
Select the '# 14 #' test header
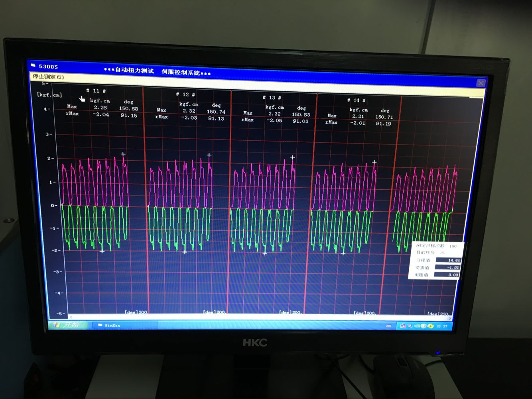[356, 100]
